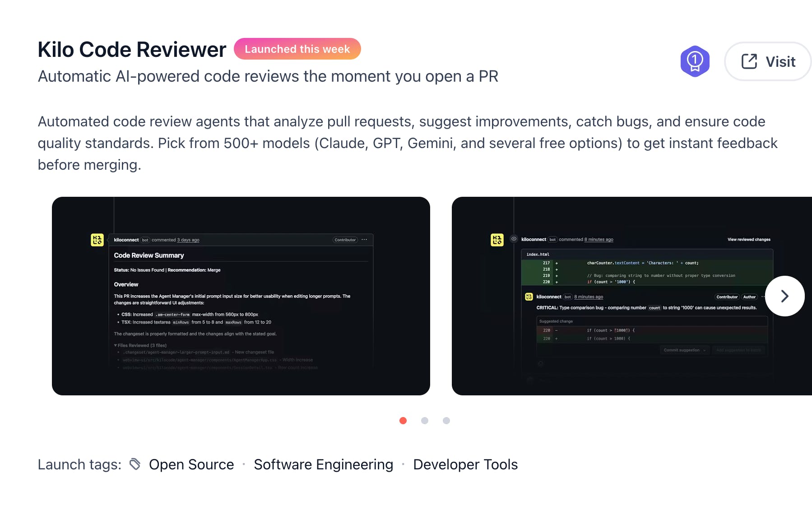
Task: Click the Kilo logo in second screenshot
Action: [x=497, y=240]
